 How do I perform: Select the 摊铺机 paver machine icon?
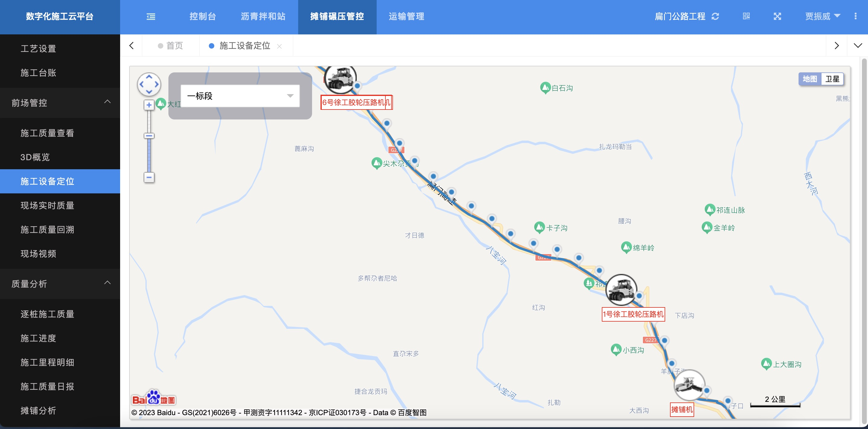[689, 385]
